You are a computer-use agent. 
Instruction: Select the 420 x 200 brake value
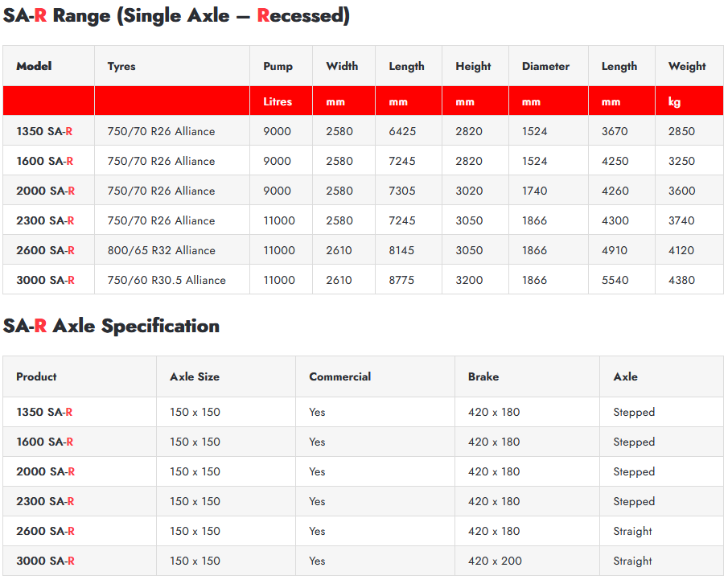(494, 561)
